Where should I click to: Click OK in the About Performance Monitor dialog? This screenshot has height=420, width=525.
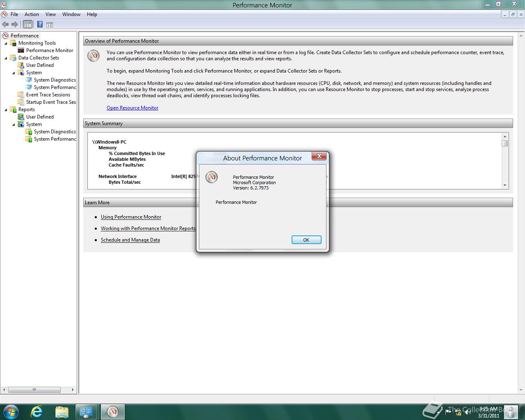[306, 240]
